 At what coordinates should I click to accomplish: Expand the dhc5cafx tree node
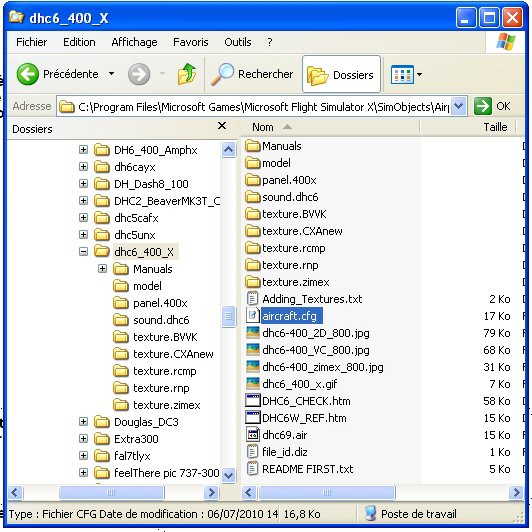point(83,217)
